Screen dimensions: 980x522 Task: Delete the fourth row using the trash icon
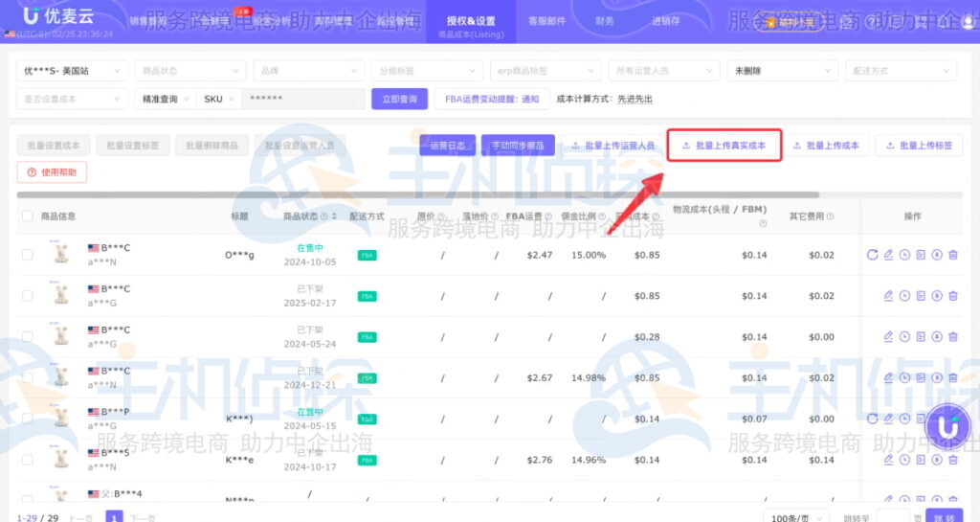point(953,377)
